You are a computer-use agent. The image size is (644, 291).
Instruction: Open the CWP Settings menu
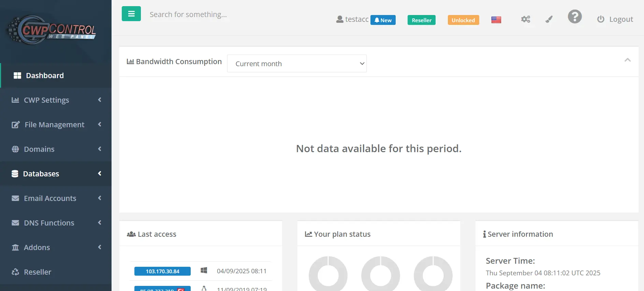click(56, 100)
